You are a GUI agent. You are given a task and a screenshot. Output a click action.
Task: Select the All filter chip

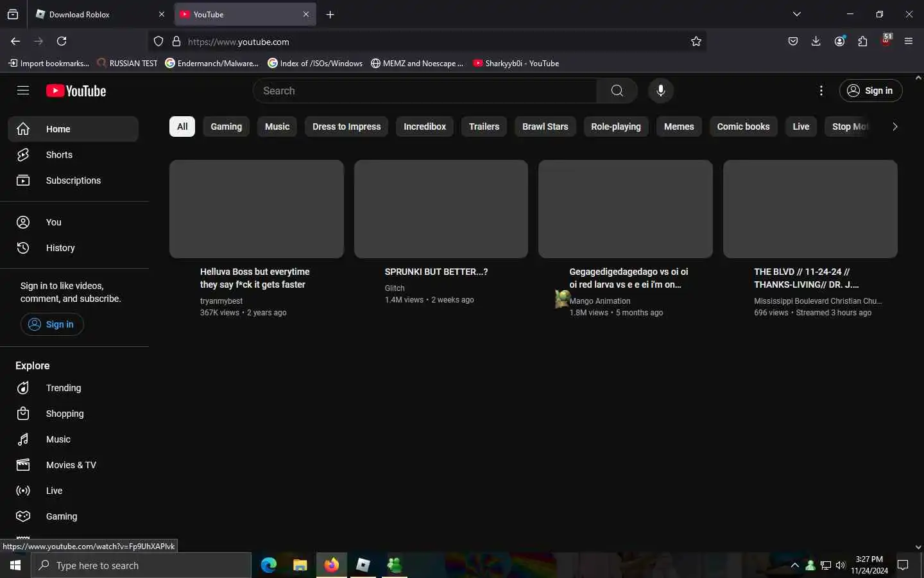coord(182,127)
